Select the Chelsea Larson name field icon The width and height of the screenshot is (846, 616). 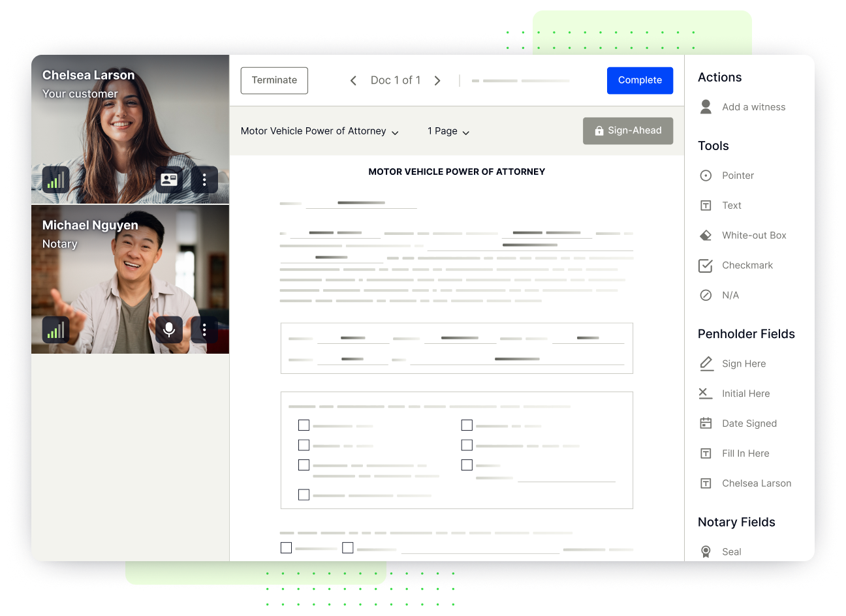tap(706, 484)
